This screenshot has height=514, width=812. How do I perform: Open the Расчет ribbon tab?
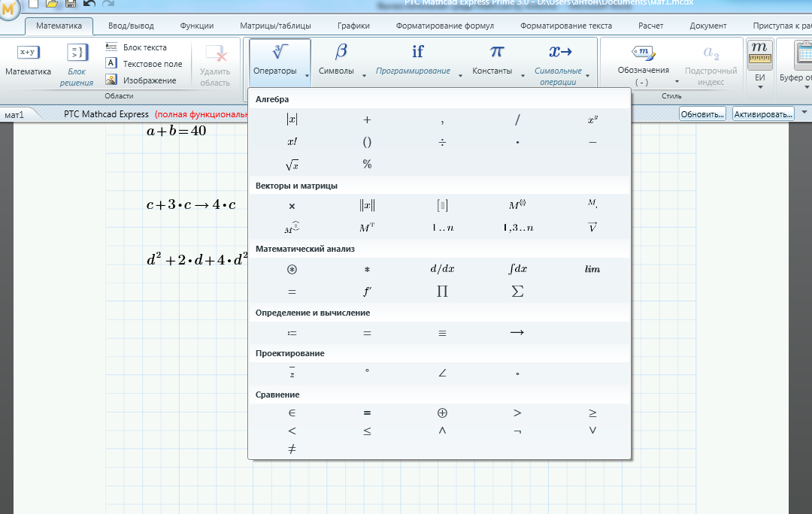pos(650,26)
